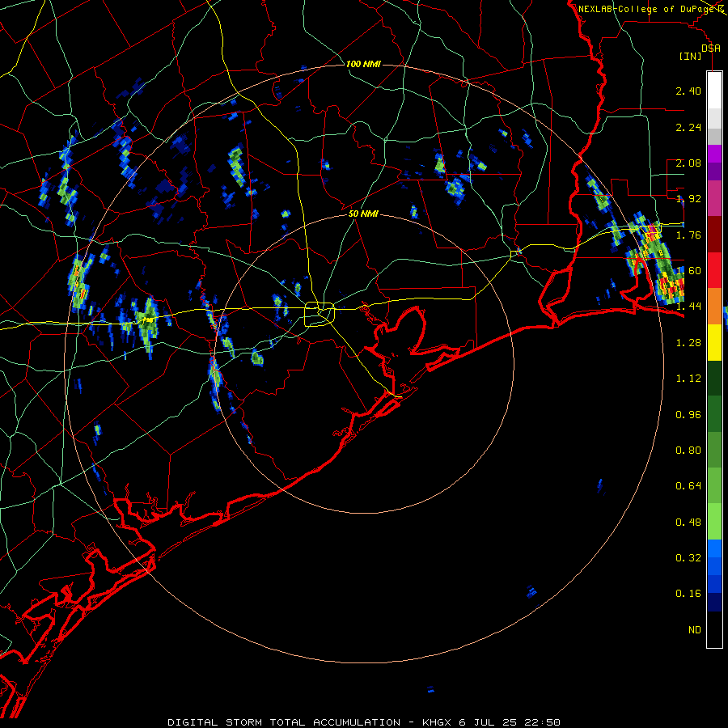The image size is (728, 728).
Task: Pick the navy swatch above ND
Action: pyautogui.click(x=714, y=603)
